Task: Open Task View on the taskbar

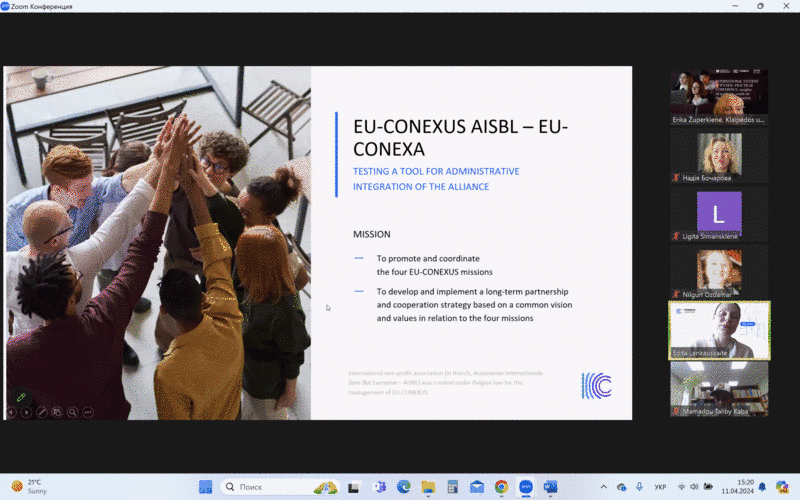Action: pos(354,487)
